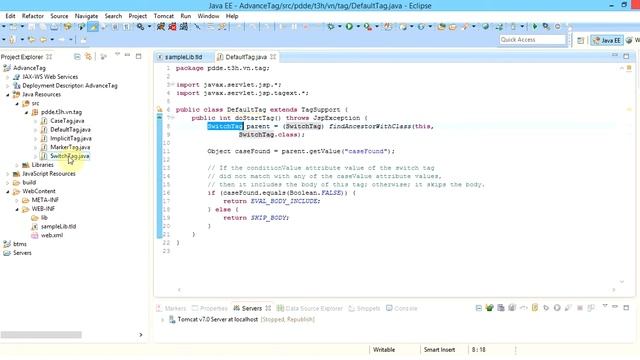Expand Deployment Descriptor: AdvanceTag node

pos(7,86)
